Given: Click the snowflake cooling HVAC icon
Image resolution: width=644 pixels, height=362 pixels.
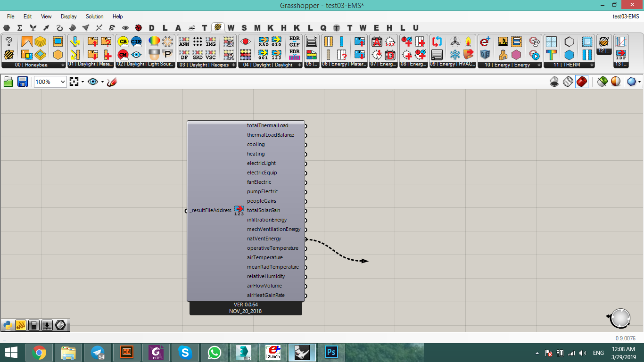Looking at the screenshot, I should 455,54.
